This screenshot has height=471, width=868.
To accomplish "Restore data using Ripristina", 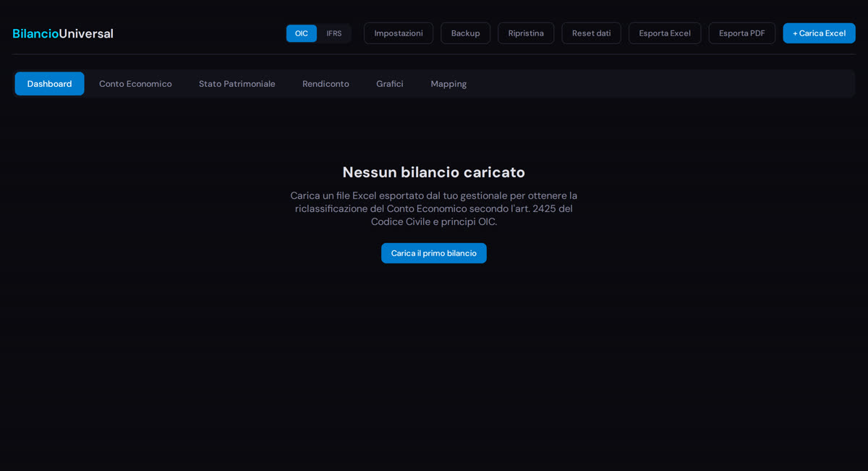I will click(x=526, y=33).
